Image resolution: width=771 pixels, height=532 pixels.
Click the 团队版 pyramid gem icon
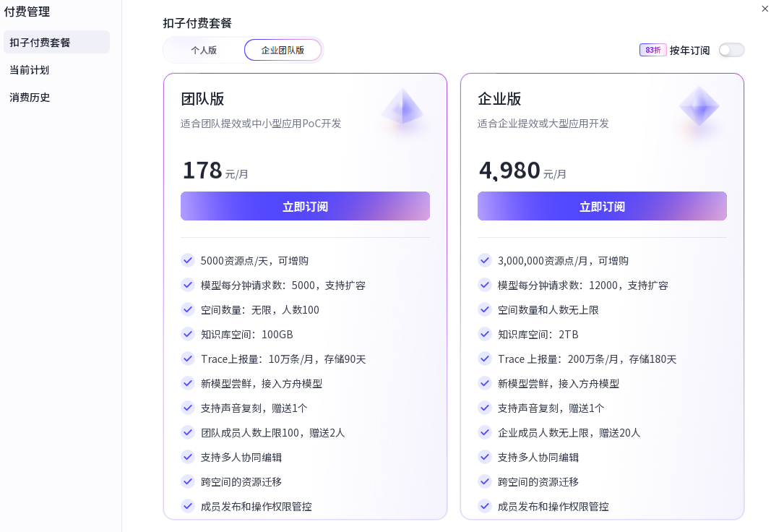click(402, 106)
